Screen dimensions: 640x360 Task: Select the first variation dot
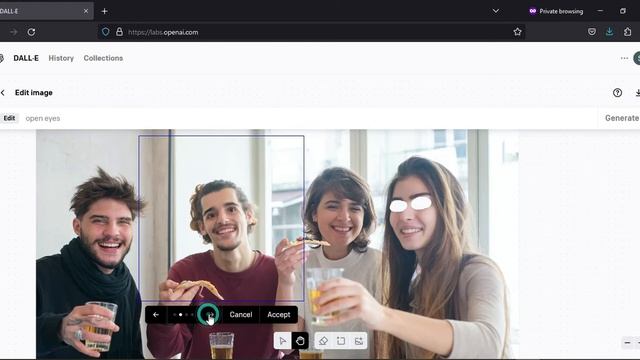[174, 315]
